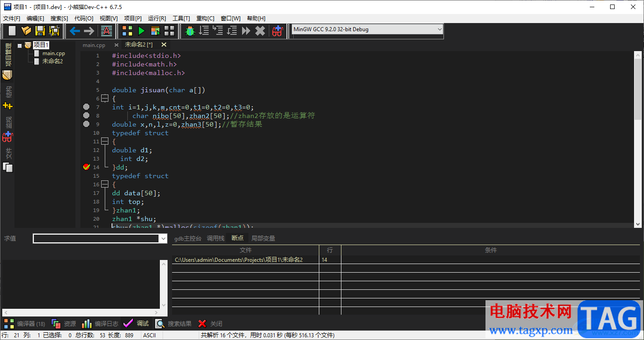This screenshot has width=644, height=340.
Task: Open the 文件[F] menu
Action: [12, 18]
